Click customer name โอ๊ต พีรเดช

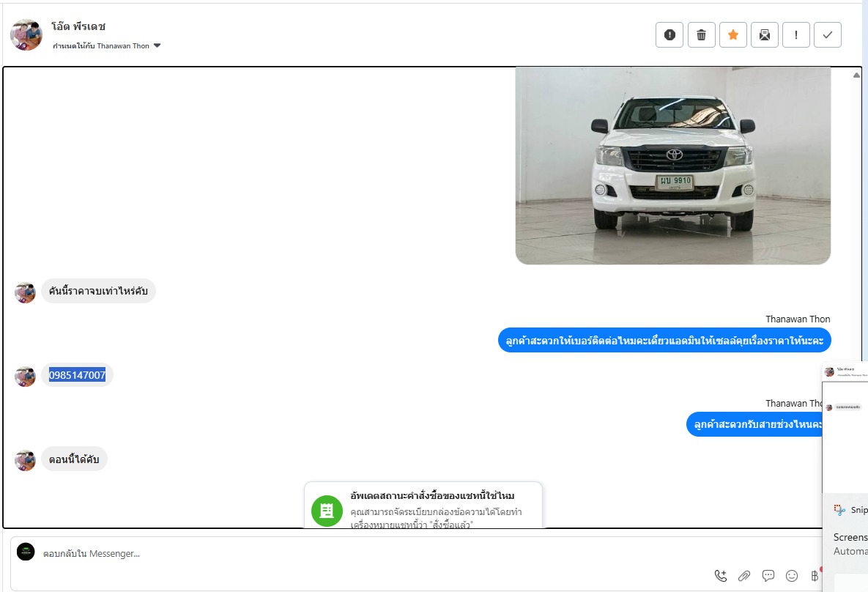(78, 26)
